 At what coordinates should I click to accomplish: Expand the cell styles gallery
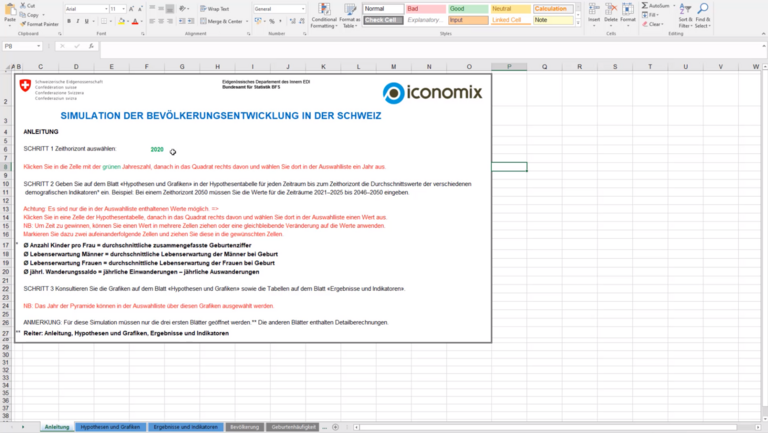click(578, 23)
